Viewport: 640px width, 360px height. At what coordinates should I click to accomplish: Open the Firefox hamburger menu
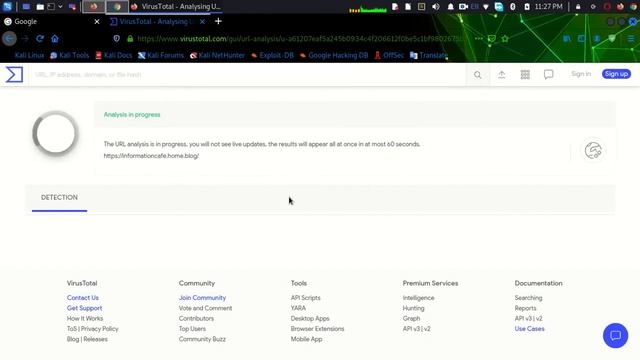(x=631, y=38)
